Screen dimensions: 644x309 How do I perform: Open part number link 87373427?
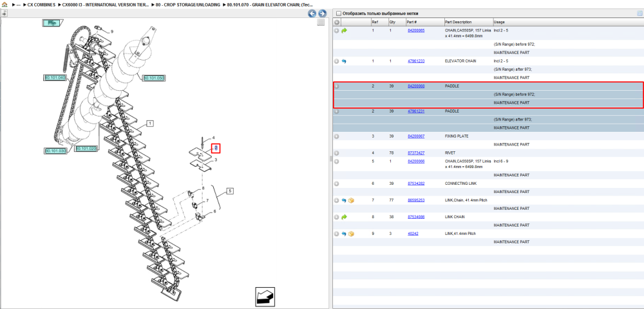(x=415, y=153)
